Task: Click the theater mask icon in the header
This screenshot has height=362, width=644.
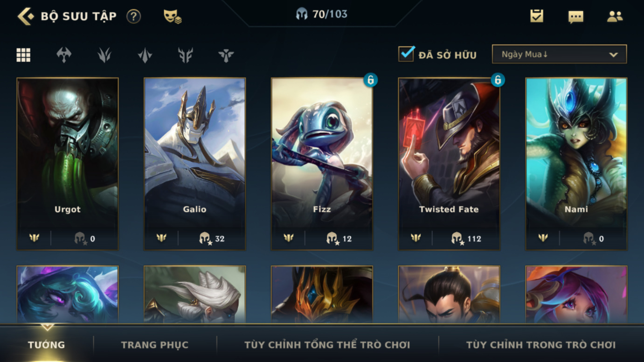Action: 172,17
